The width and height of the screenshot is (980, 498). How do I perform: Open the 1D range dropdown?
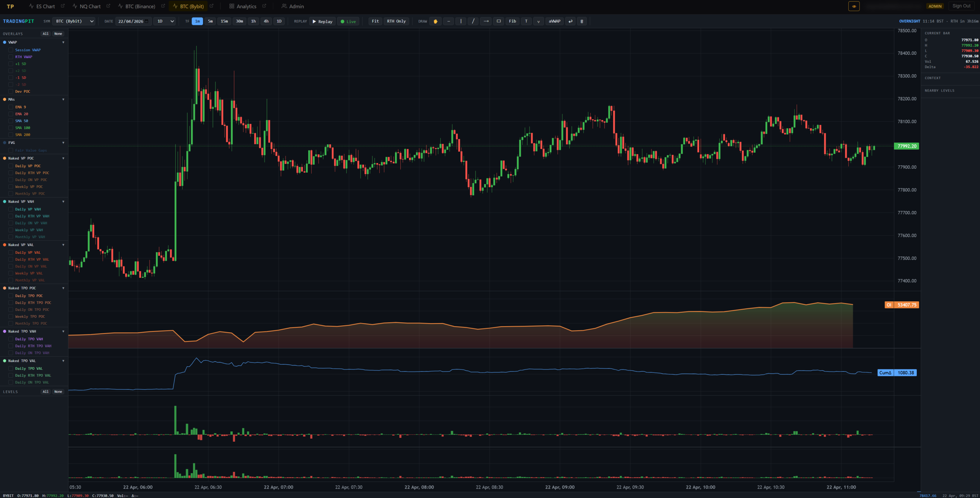pyautogui.click(x=165, y=21)
